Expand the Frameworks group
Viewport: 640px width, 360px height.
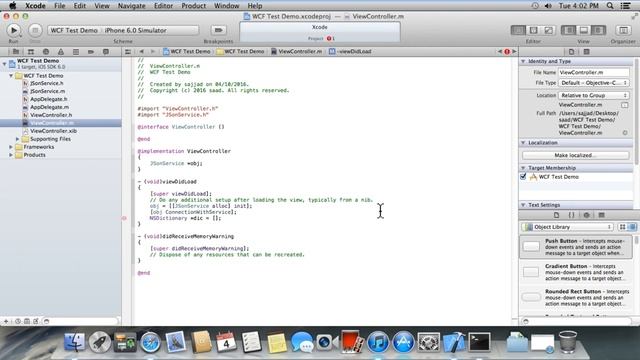[11, 147]
